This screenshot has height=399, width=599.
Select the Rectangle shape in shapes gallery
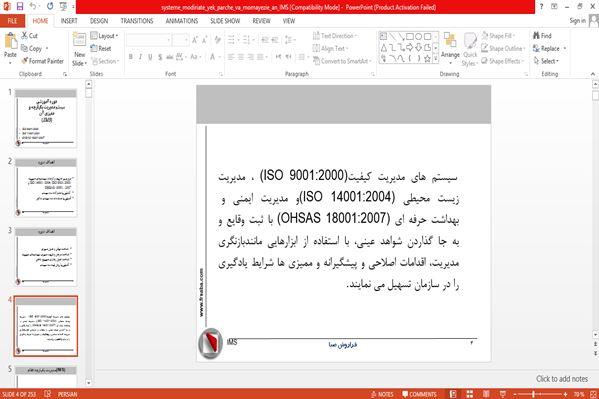(410, 37)
